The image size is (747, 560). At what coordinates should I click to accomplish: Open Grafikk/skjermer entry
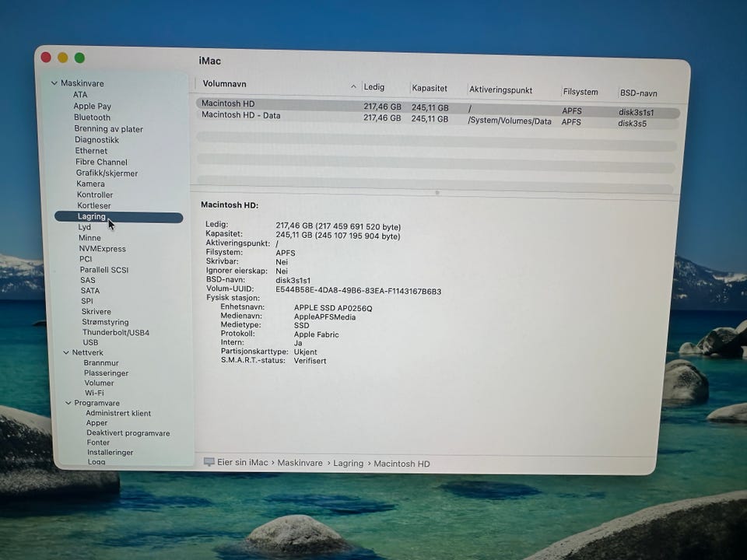tap(107, 173)
